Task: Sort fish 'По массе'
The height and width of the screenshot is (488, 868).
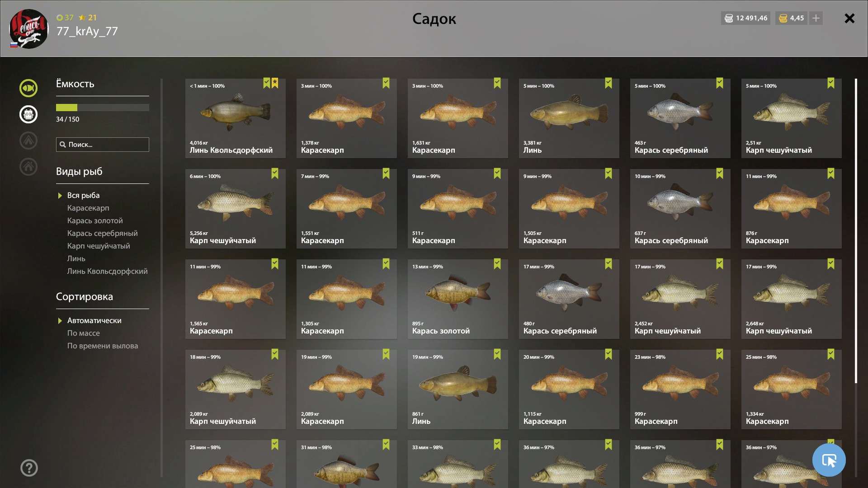Action: 84,333
